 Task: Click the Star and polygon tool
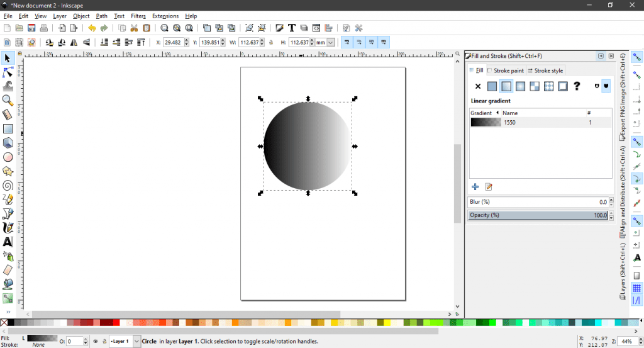(x=8, y=171)
